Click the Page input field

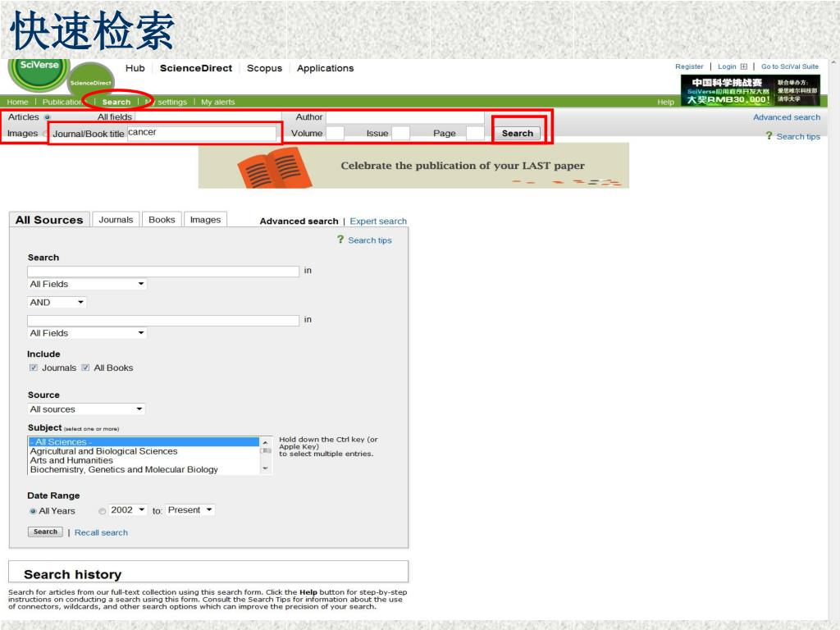point(475,133)
